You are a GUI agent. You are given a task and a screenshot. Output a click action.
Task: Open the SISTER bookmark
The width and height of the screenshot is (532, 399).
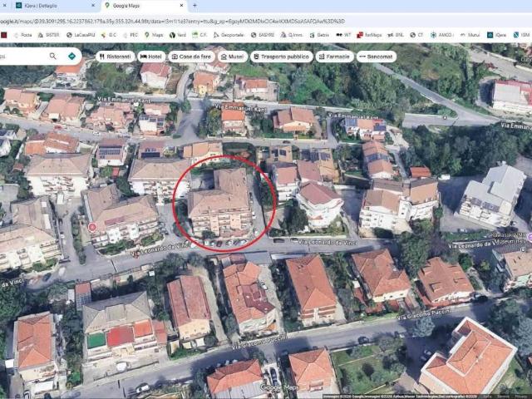click(x=48, y=35)
